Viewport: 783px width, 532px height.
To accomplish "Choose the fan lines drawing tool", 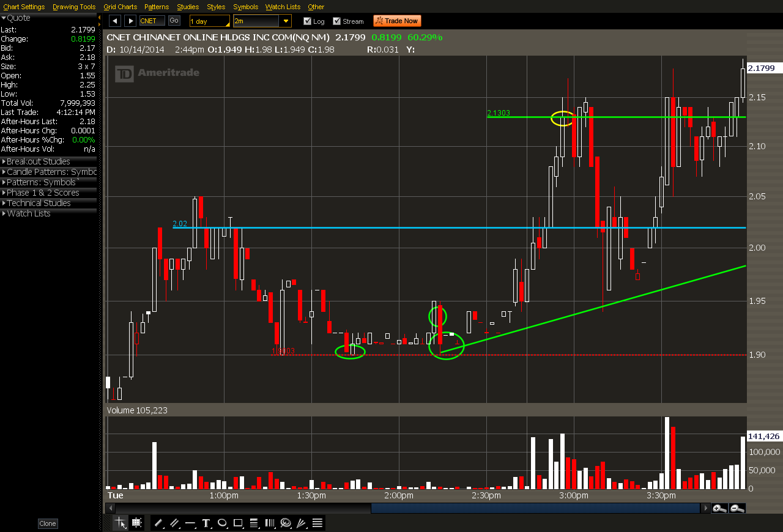I will tap(302, 523).
